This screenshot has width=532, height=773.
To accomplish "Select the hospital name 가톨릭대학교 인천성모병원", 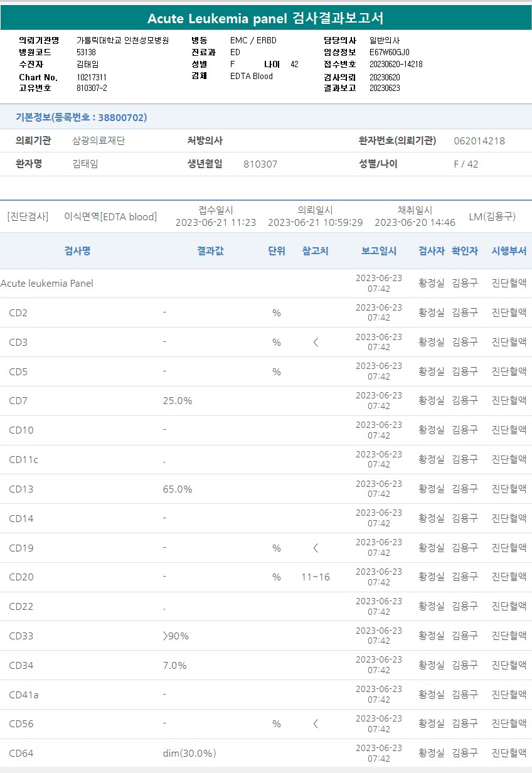I will (x=124, y=40).
